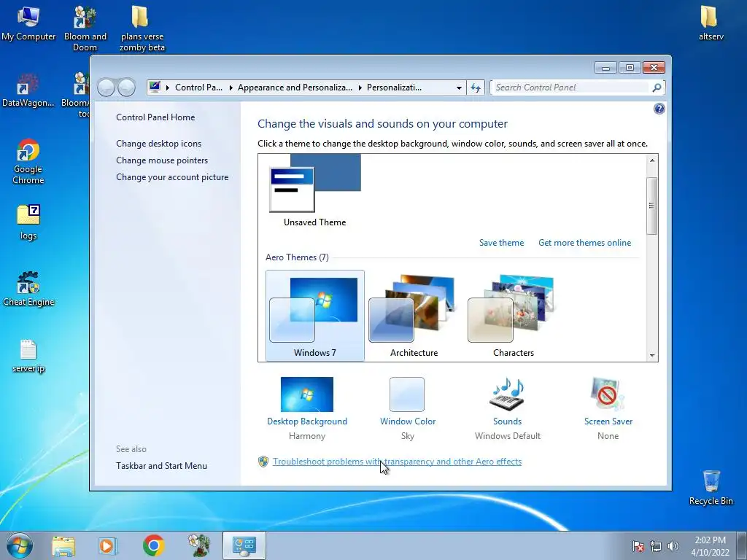Open Change mouse pointers link

[162, 160]
